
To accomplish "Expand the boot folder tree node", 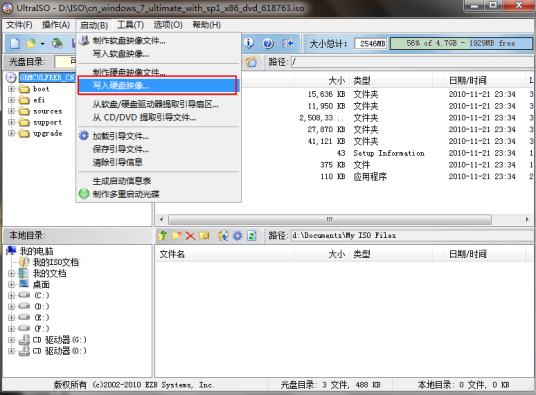I will pyautogui.click(x=11, y=89).
